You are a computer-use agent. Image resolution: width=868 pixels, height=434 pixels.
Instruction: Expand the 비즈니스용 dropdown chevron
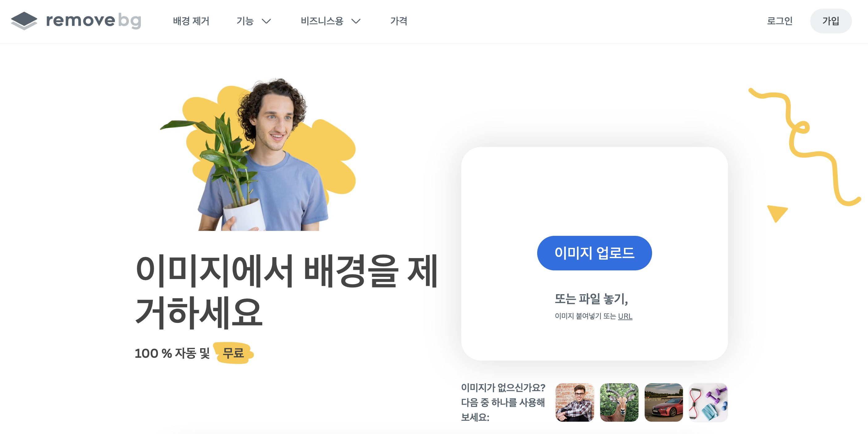tap(356, 22)
